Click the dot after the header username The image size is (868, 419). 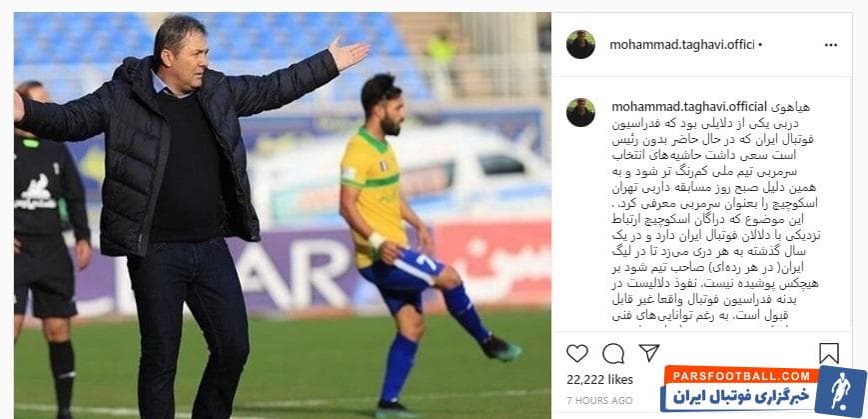[760, 45]
